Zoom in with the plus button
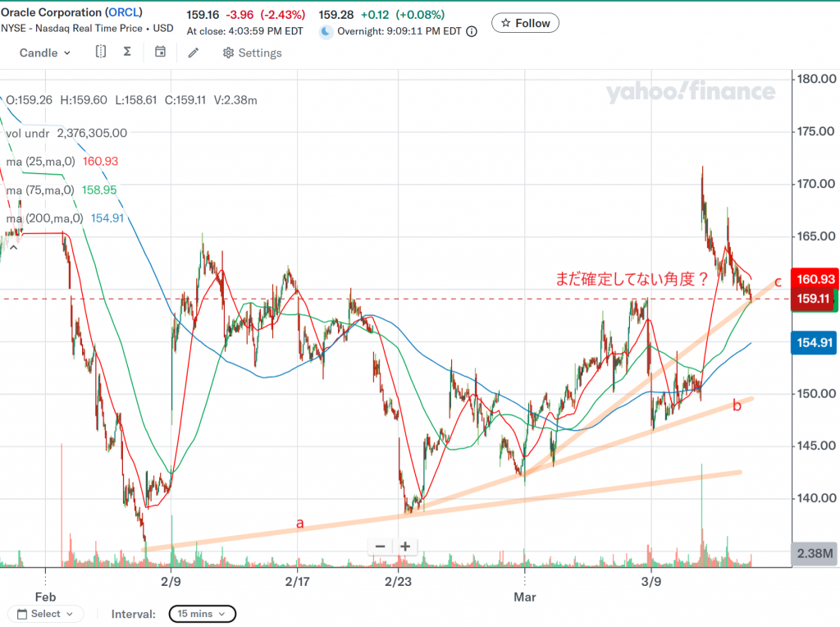This screenshot has height=627, width=840. [x=405, y=547]
